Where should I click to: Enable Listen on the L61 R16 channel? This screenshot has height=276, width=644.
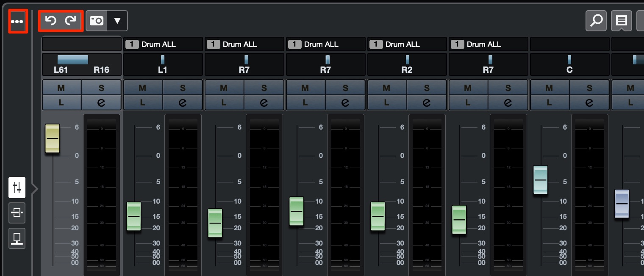(61, 102)
